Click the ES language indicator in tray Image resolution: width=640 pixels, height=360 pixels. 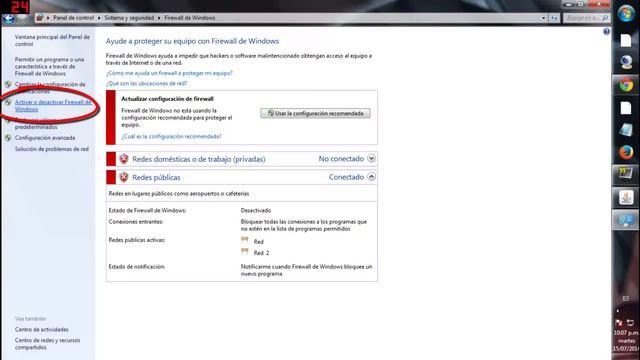coord(626,299)
